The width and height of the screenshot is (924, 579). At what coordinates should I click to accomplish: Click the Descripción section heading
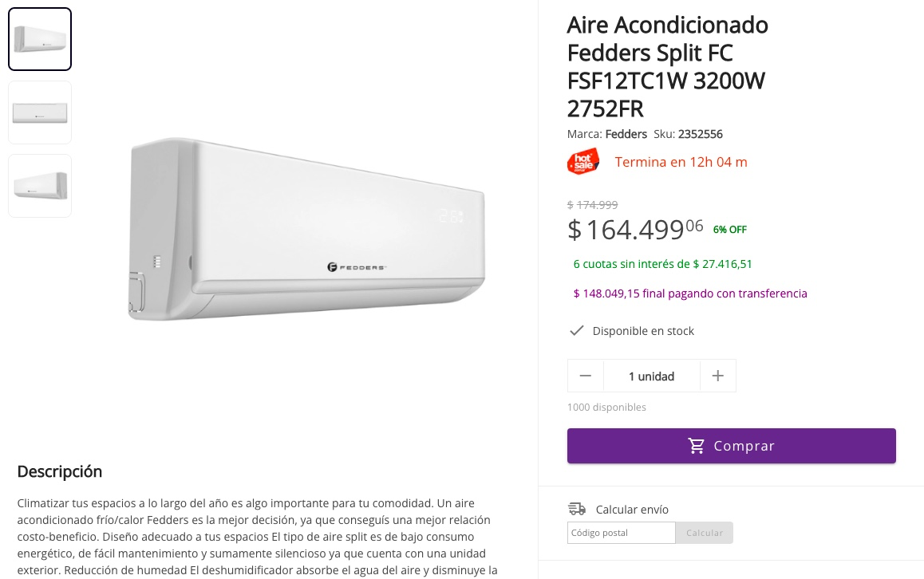[60, 471]
